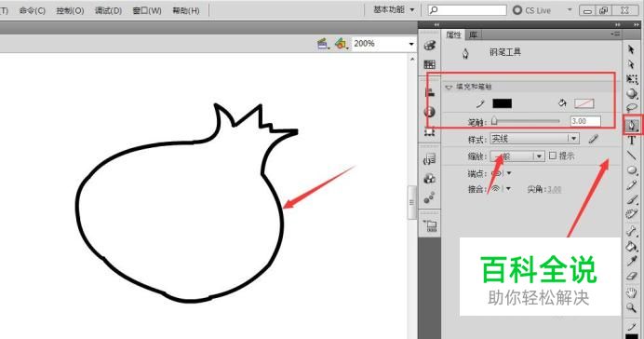Click the 笔触 stroke width slider
Viewport: 644px width, 339px height.
(525, 121)
